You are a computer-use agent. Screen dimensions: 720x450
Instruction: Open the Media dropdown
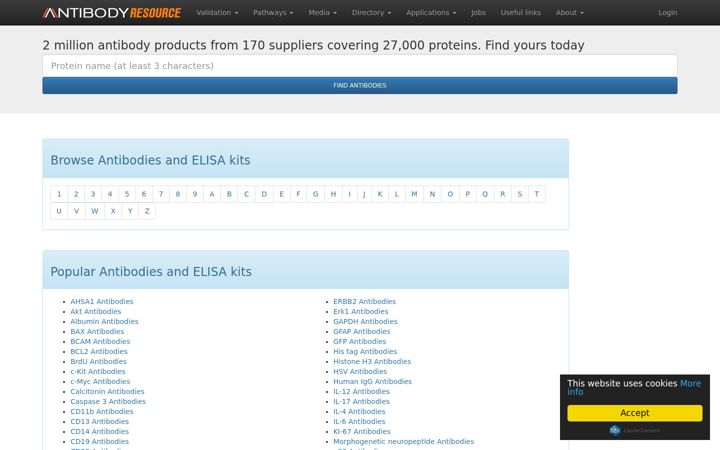(322, 13)
